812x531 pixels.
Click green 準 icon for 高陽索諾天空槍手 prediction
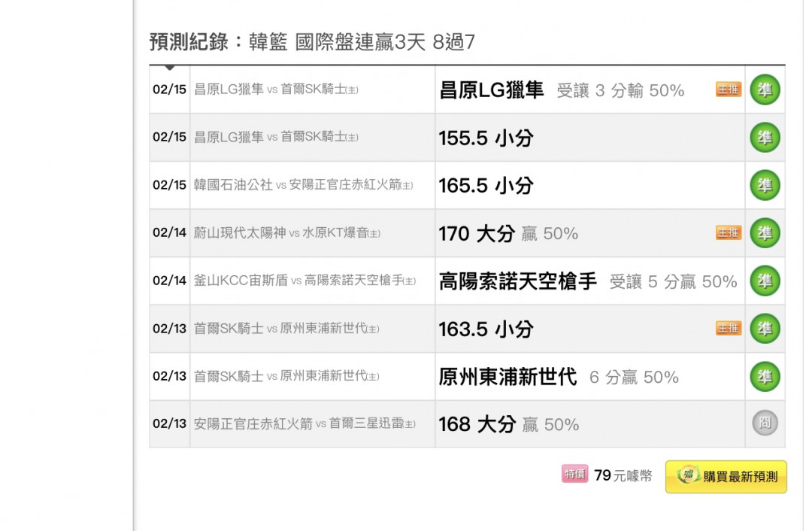coord(765,281)
